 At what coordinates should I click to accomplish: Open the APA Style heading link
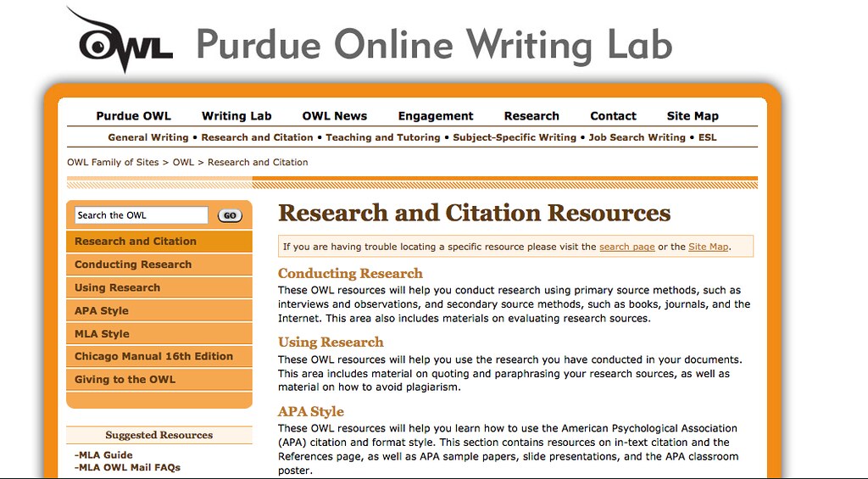pos(310,411)
